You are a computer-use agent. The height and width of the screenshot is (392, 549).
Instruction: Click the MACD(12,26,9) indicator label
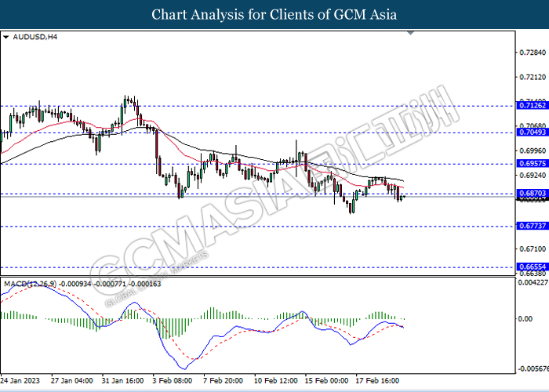[30, 284]
